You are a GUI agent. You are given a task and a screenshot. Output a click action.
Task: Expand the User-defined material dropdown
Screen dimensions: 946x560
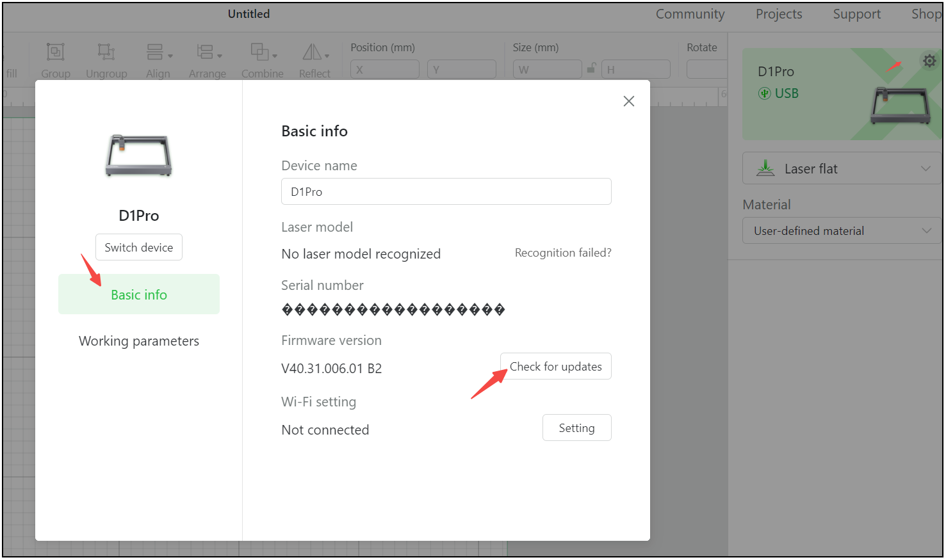[841, 231]
